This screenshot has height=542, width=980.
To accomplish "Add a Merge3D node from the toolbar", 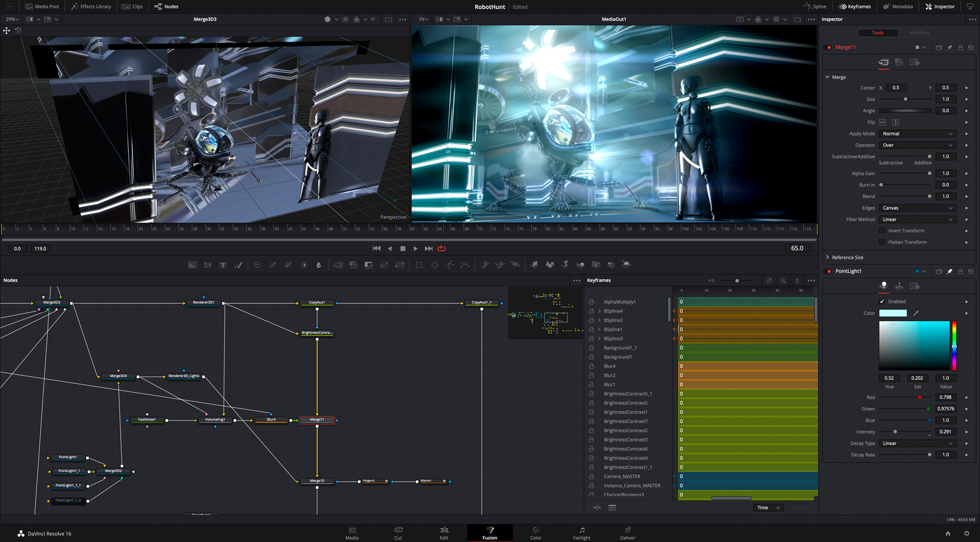I will coord(581,265).
